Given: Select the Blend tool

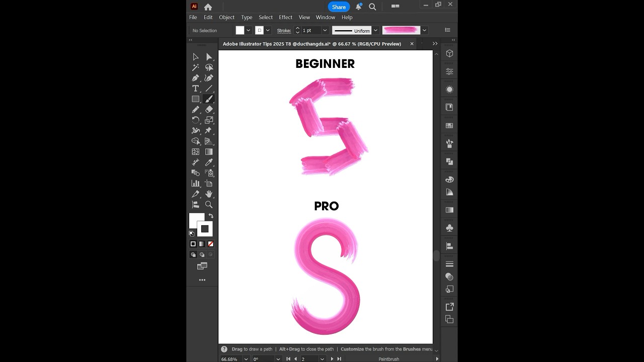Looking at the screenshot, I should click(x=196, y=173).
